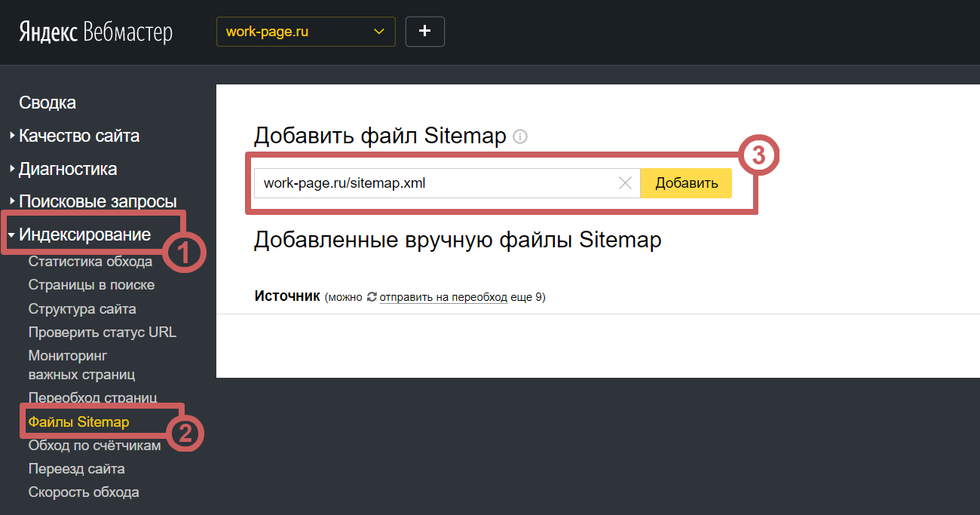Click the plus icon to add site
Image resolution: width=980 pixels, height=515 pixels.
(424, 32)
